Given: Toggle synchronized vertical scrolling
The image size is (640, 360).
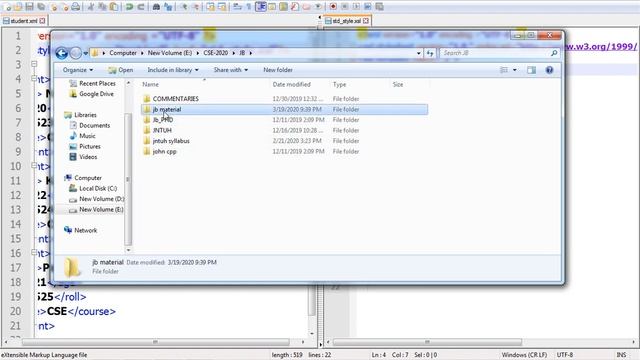Looking at the screenshot, I should click(210, 7).
